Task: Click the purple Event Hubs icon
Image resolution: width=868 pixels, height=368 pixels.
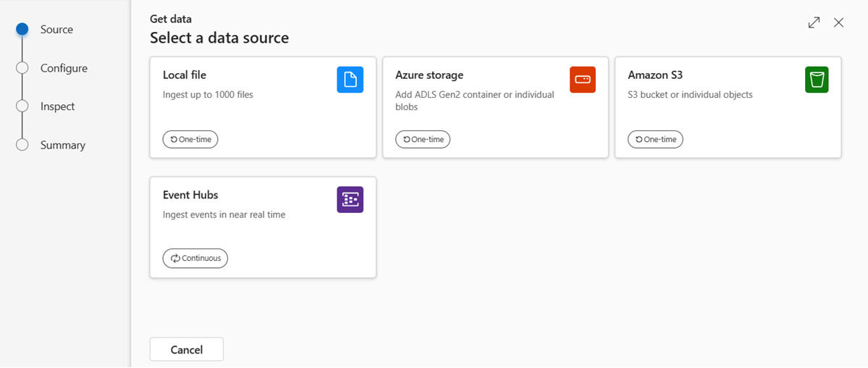Action: click(350, 199)
